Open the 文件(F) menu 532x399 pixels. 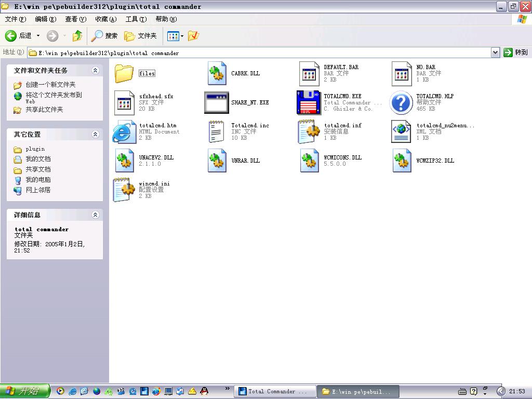pyautogui.click(x=15, y=19)
